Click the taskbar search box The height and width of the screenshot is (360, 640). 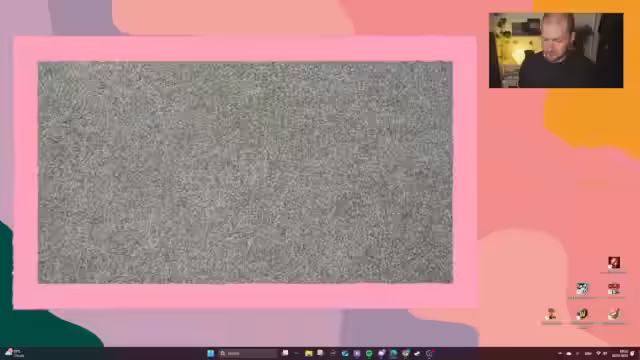click(x=248, y=353)
